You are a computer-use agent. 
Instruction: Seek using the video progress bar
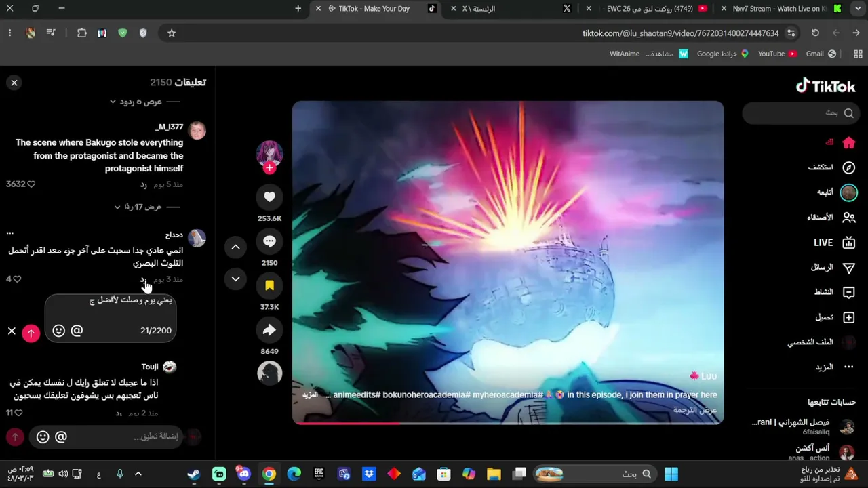point(508,423)
